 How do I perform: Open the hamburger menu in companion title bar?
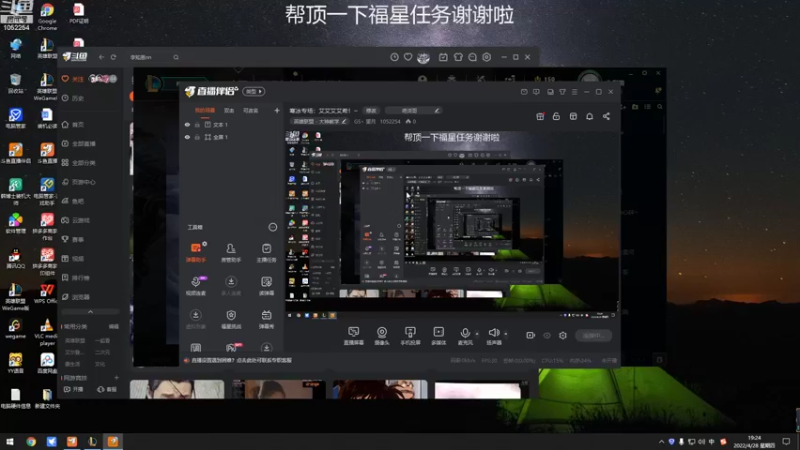(x=574, y=92)
